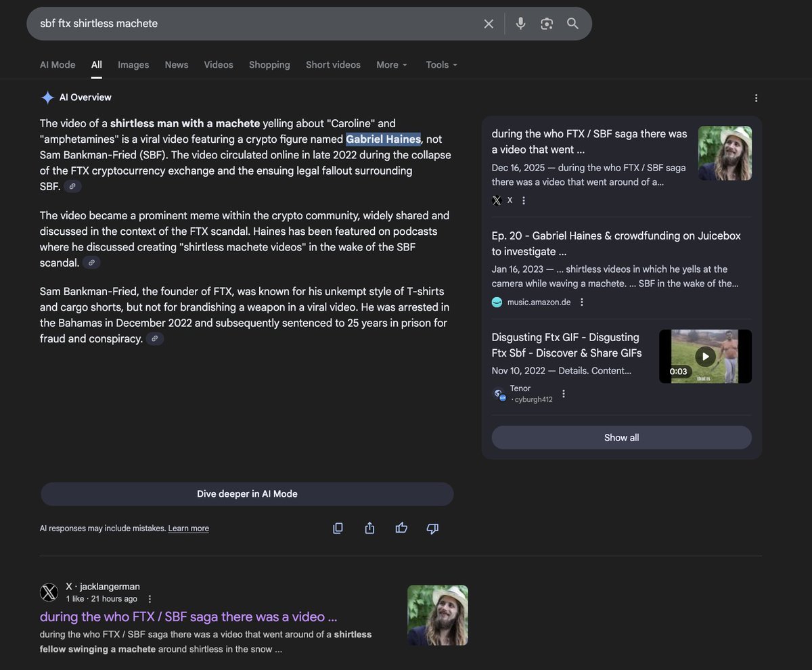This screenshot has height=670, width=812.
Task: Open hat-man thumbnail in X search result
Action: [x=438, y=615]
